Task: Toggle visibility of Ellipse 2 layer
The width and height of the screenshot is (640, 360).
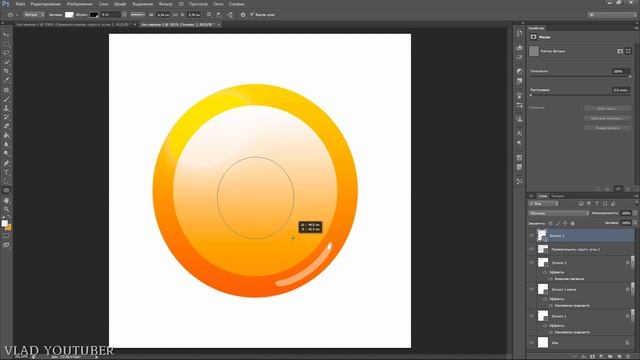Action: tap(531, 262)
